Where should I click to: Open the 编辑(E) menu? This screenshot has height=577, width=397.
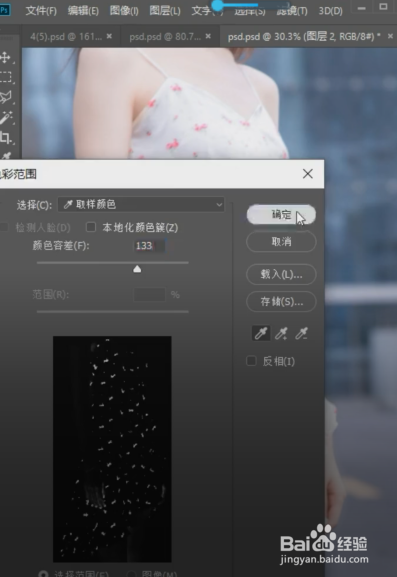point(83,11)
